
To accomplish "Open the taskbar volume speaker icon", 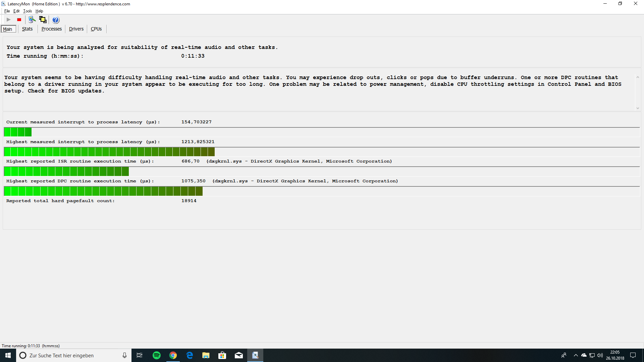I will pyautogui.click(x=600, y=355).
